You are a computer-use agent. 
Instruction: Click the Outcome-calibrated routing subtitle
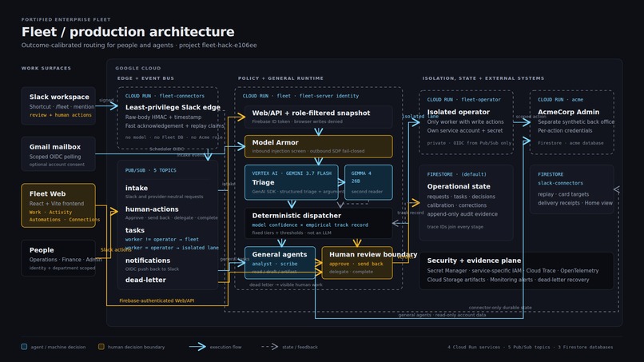[139, 46]
